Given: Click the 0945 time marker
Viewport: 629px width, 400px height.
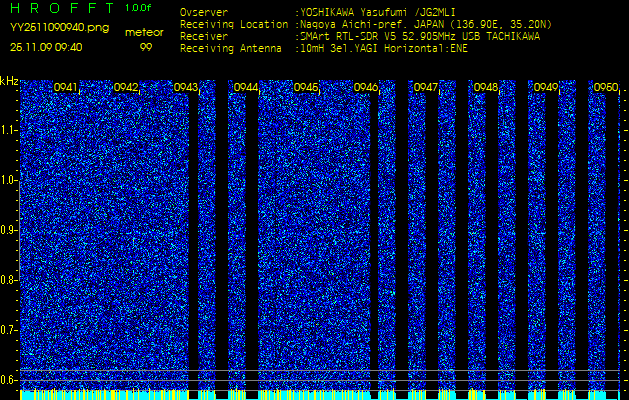Looking at the screenshot, I should coord(306,87).
